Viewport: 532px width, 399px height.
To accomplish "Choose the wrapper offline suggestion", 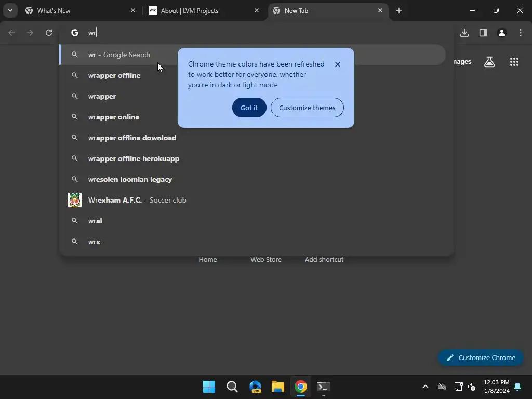I will [x=252, y=75].
